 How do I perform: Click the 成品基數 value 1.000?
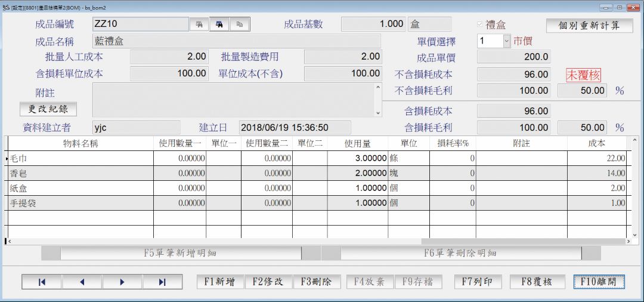(x=373, y=24)
